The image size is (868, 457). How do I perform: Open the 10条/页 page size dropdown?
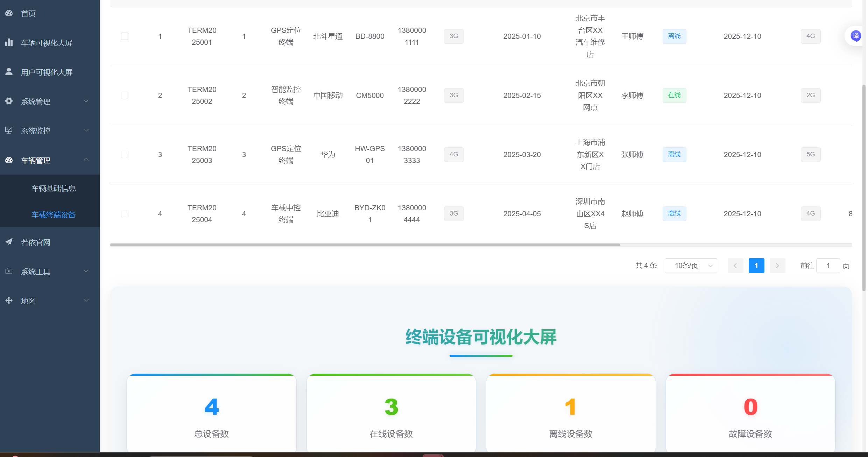tap(691, 266)
